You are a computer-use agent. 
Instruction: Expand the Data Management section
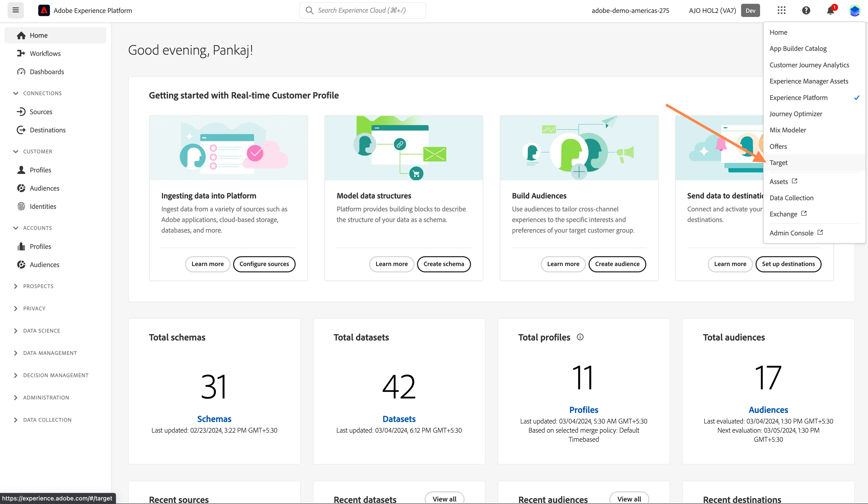[45, 353]
